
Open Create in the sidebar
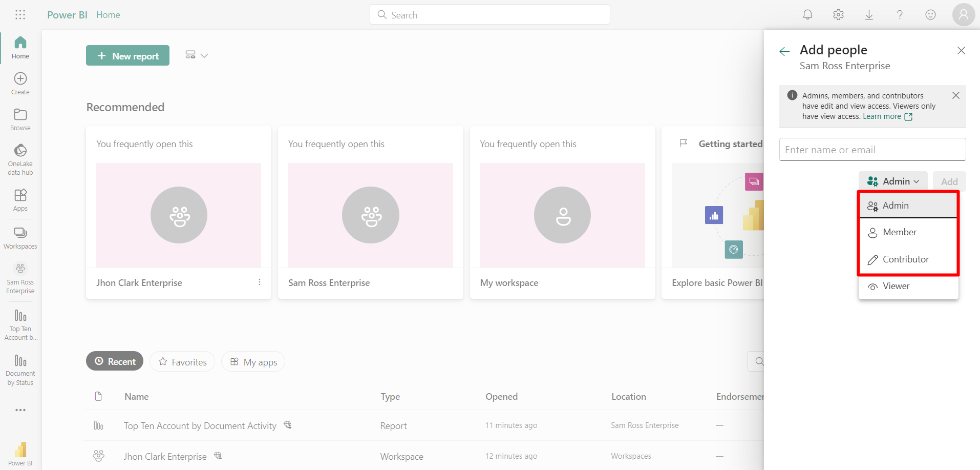coord(20,84)
